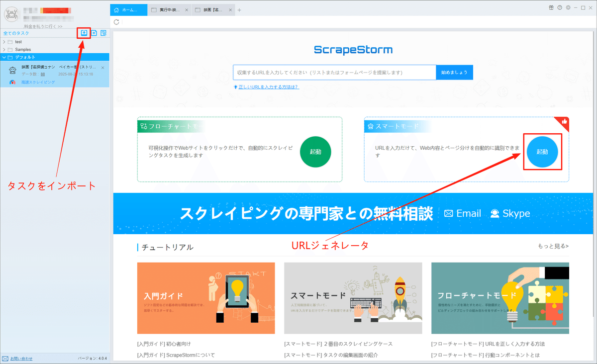
Task: Click the user avatar icon
Action: [x=11, y=14]
